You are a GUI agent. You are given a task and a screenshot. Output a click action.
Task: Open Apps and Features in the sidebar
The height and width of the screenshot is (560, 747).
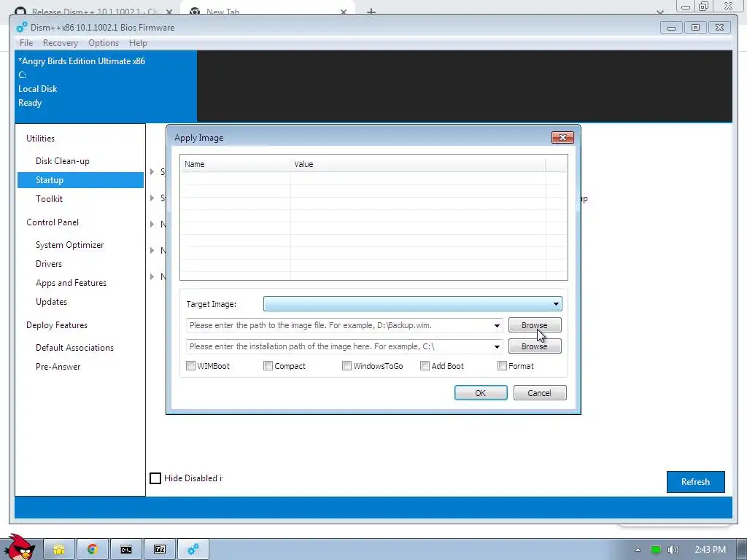click(x=71, y=283)
